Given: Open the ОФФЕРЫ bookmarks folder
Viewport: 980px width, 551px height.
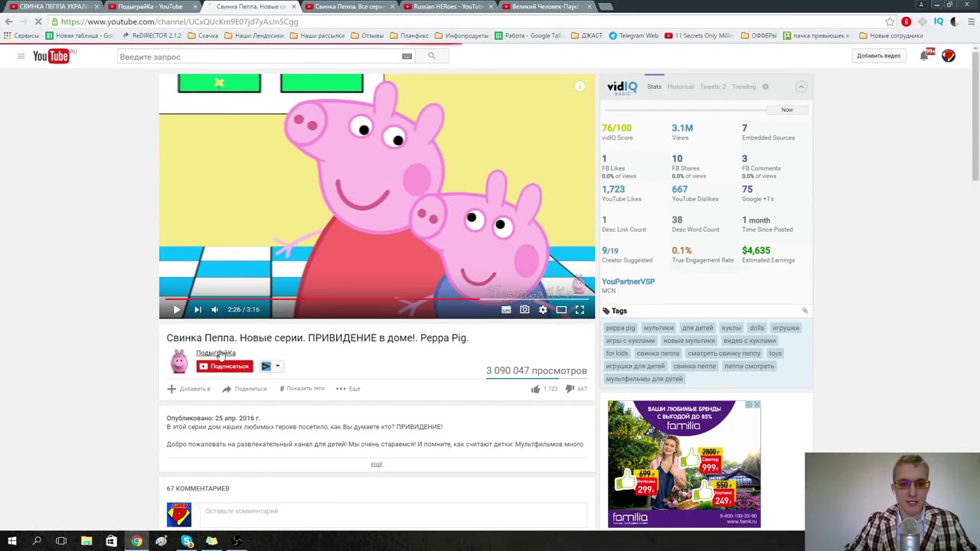Looking at the screenshot, I should point(758,35).
